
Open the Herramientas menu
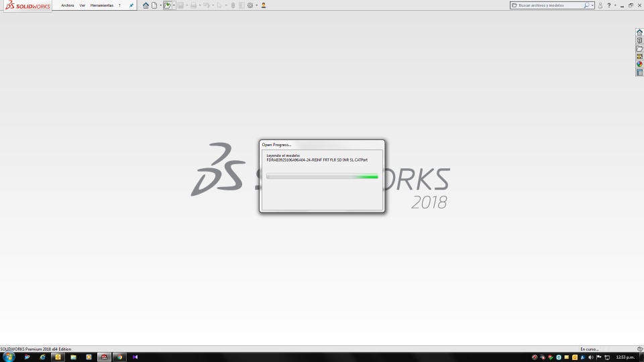[101, 5]
